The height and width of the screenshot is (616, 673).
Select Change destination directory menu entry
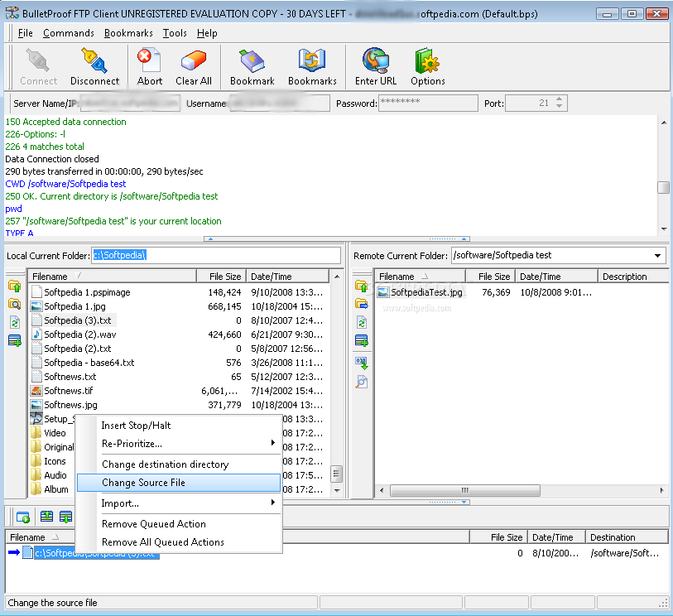[x=179, y=464]
